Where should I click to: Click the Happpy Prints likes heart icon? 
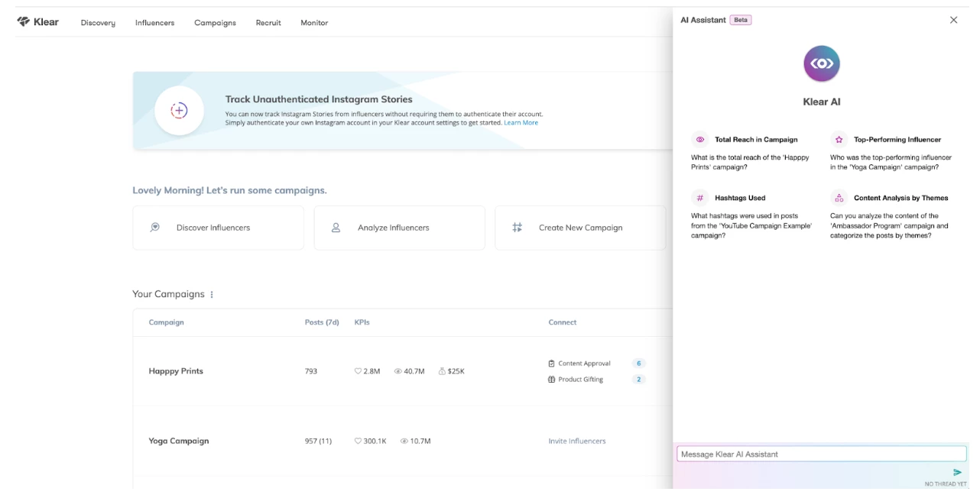pos(359,371)
